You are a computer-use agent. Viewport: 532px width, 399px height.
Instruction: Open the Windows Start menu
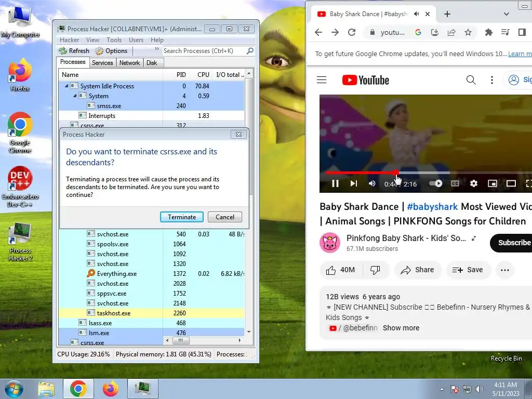point(14,389)
